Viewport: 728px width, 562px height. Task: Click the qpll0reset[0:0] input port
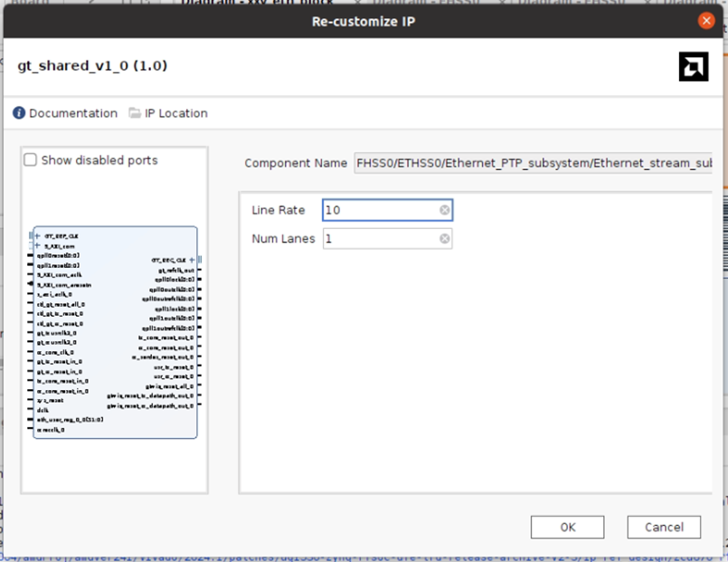click(x=58, y=255)
